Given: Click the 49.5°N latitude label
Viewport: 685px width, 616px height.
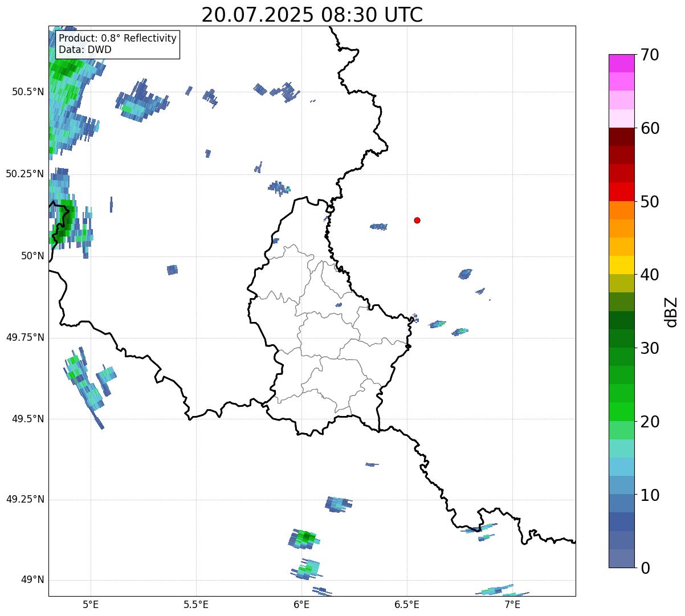Looking at the screenshot, I should click(x=28, y=419).
